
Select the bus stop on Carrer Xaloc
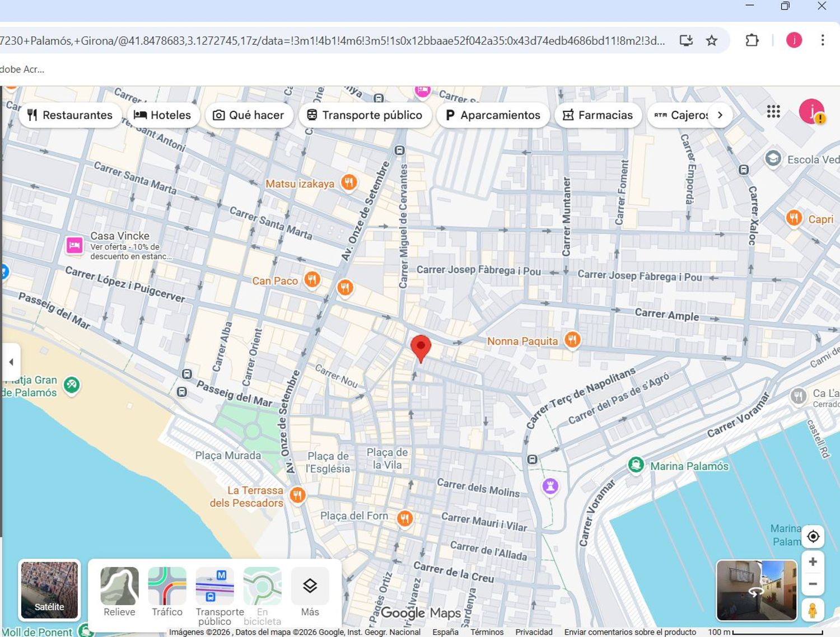click(744, 170)
